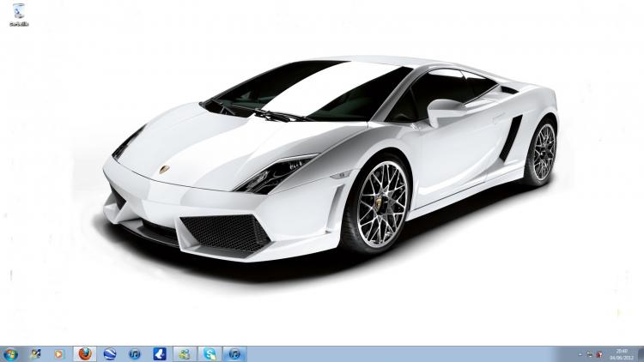Viewport: 644px width, 362px height.
Task: Click the round blue icon right of the globe
Action: (134, 353)
